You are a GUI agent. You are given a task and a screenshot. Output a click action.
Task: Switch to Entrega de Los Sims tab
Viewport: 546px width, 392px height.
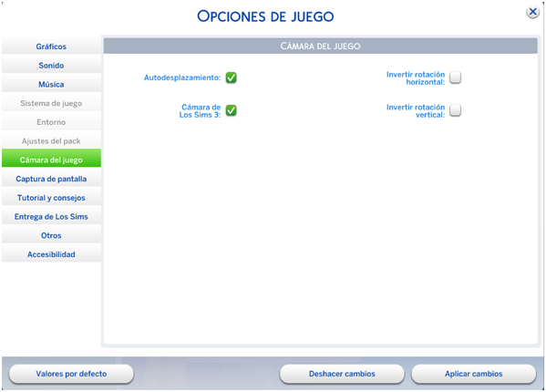51,217
